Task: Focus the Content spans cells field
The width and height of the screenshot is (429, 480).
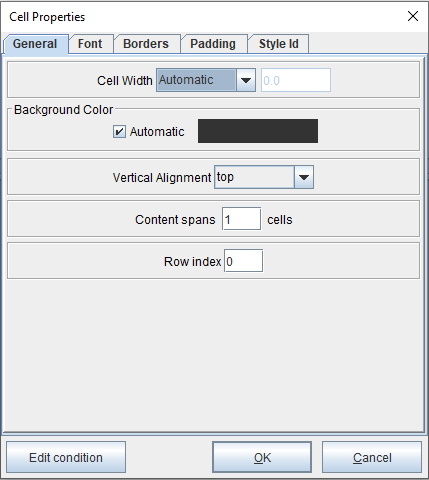Action: 241,219
